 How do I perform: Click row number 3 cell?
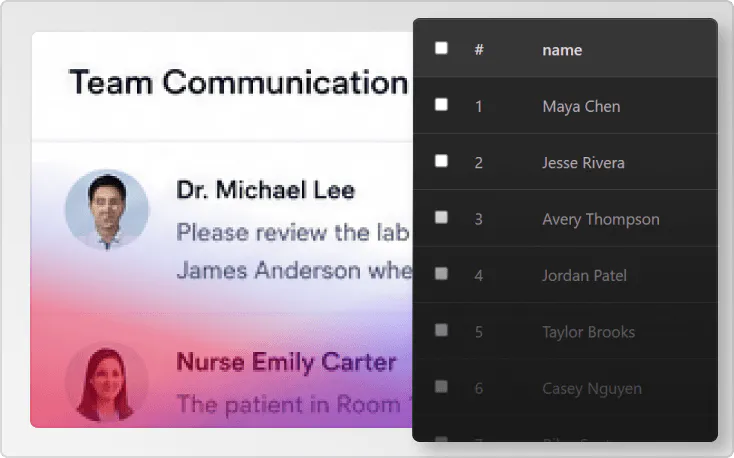coord(478,219)
